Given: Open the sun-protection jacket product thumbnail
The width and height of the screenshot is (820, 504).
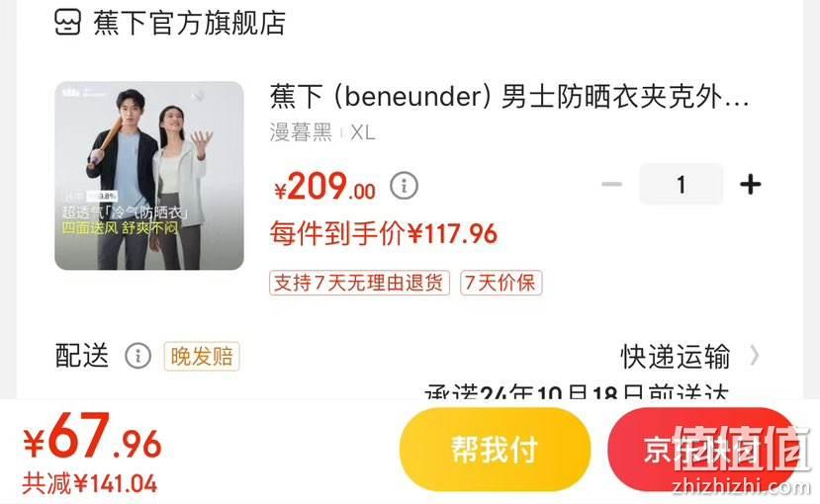Looking at the screenshot, I should tap(149, 176).
